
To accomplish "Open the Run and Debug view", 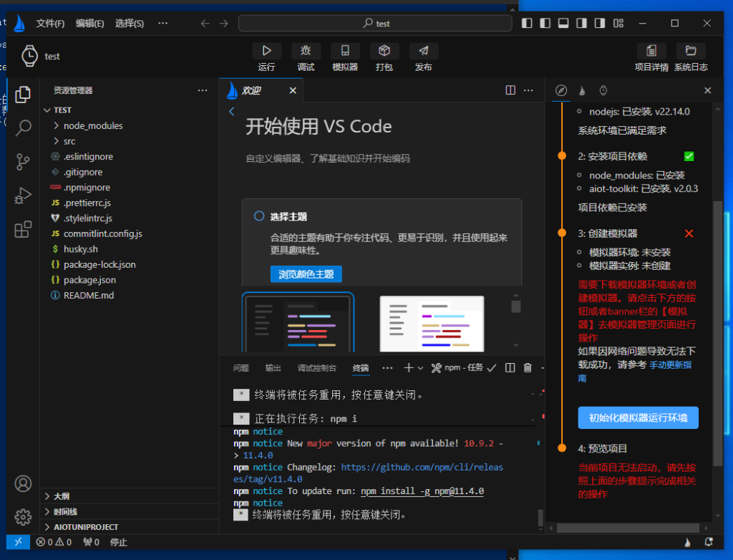I will 23,195.
